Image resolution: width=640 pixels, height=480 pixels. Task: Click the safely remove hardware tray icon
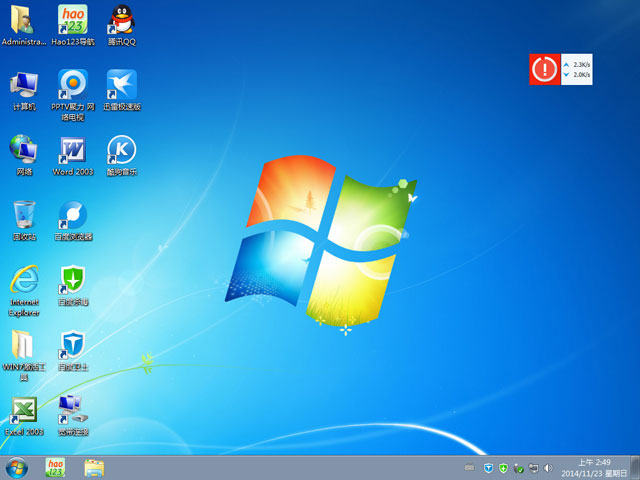pyautogui.click(x=518, y=468)
